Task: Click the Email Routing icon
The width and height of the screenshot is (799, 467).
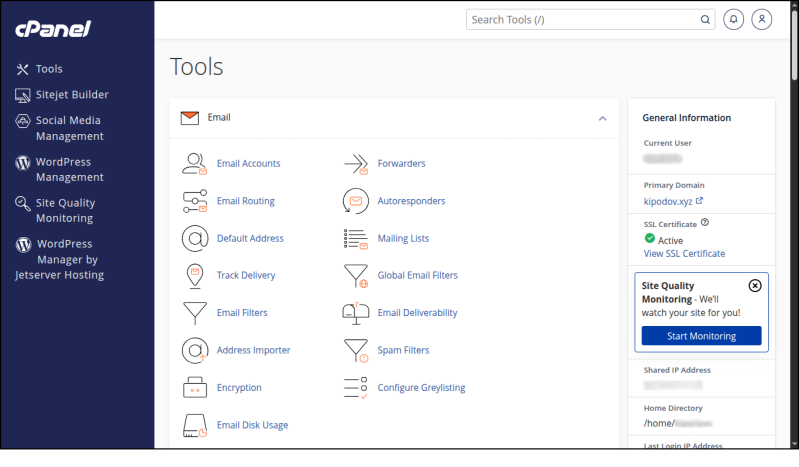Action: 195,201
